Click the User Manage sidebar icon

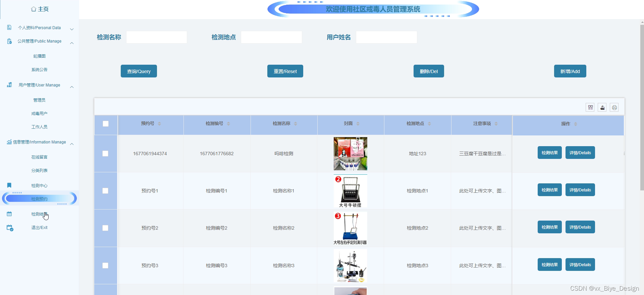coord(9,85)
